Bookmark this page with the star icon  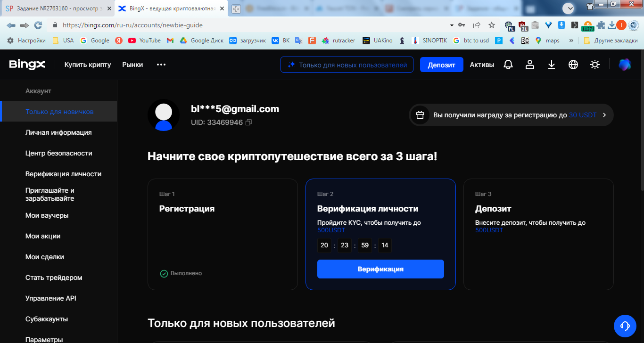(492, 25)
